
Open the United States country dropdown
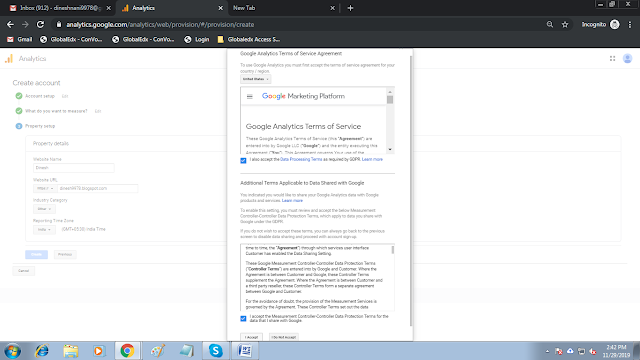click(256, 79)
